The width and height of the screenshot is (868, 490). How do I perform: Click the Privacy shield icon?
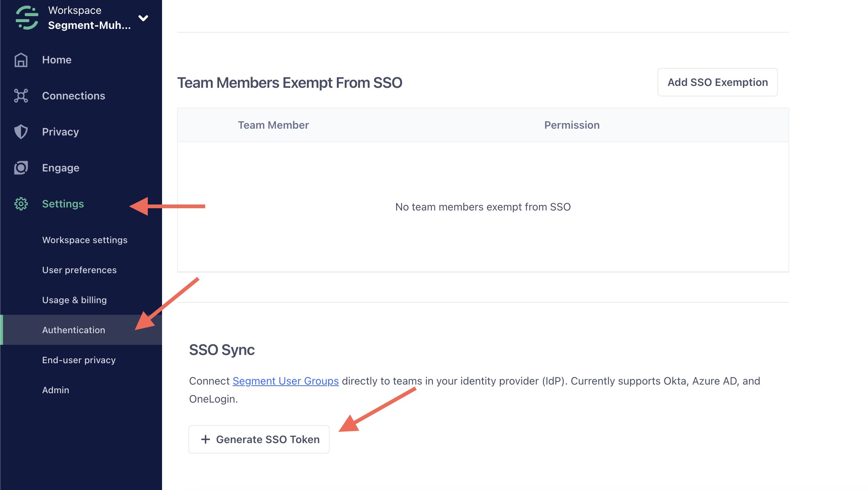[21, 132]
